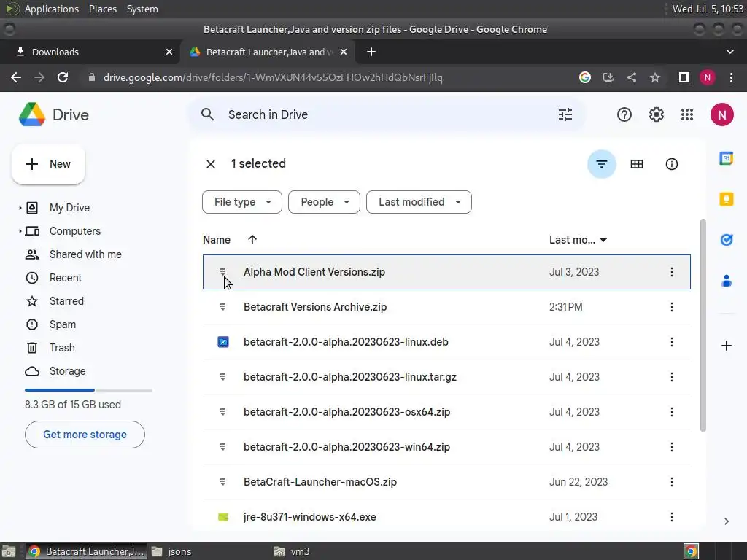
Task: Open more actions for linux.deb file
Action: coord(671,342)
